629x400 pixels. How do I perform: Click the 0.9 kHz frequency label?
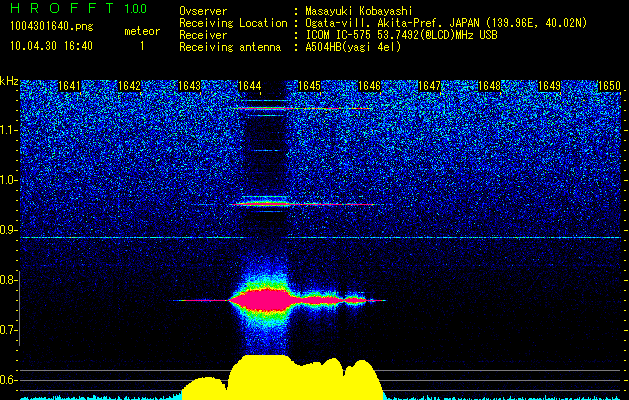coord(8,230)
